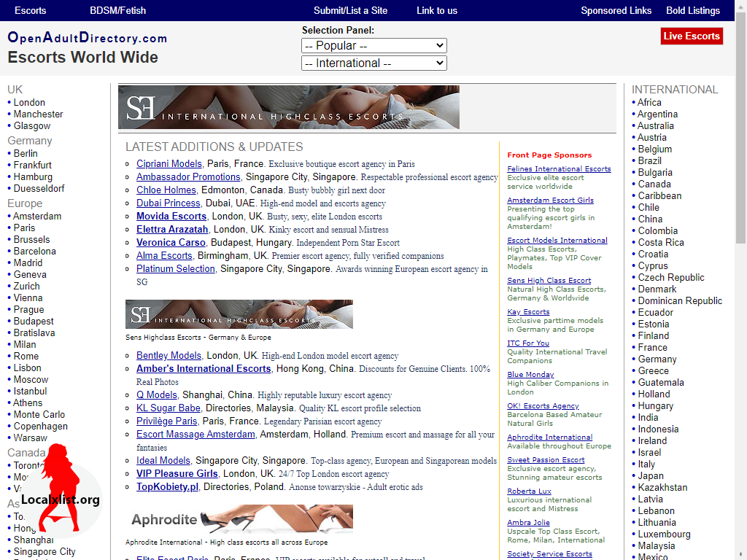
Task: Select Canada in the International list
Action: coord(654,184)
